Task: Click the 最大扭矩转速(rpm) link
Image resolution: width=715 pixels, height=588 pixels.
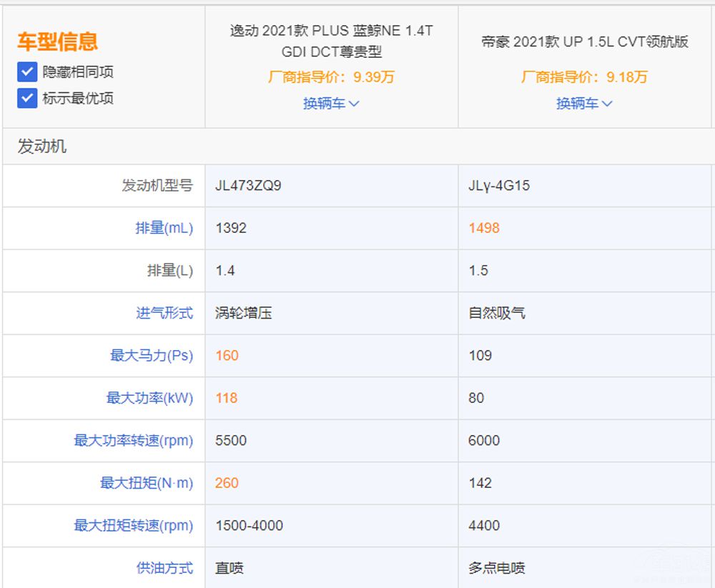Action: click(x=134, y=525)
